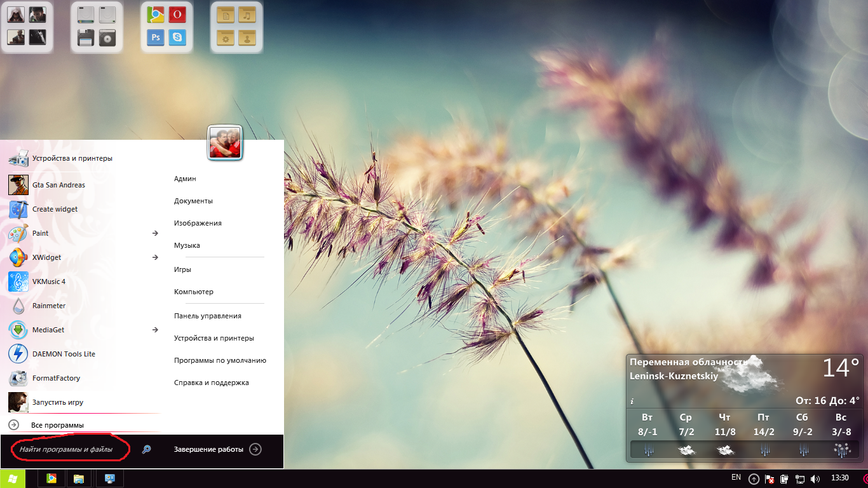Click the 14° current temperature

tap(841, 369)
